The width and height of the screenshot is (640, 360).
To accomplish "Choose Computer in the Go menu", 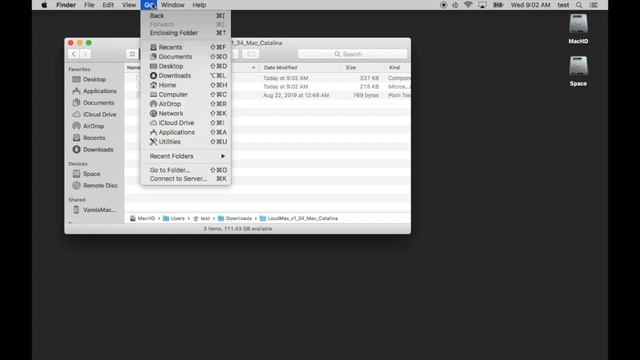I will click(186, 94).
